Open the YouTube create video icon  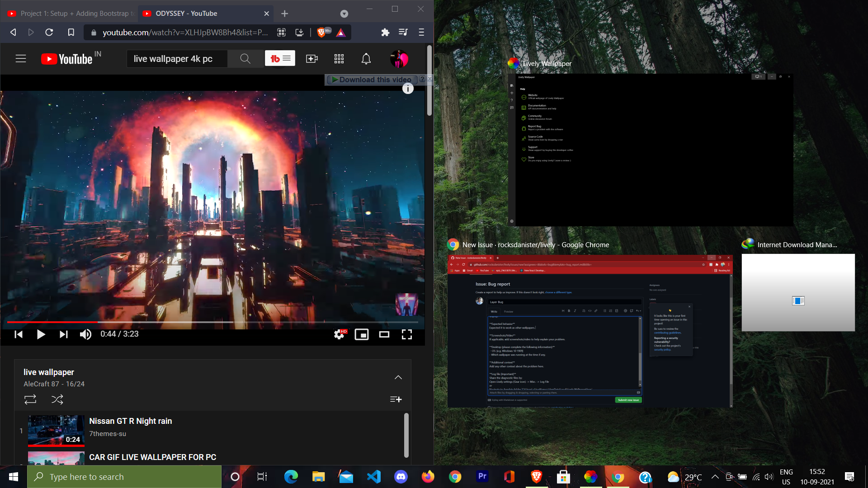pyautogui.click(x=312, y=59)
